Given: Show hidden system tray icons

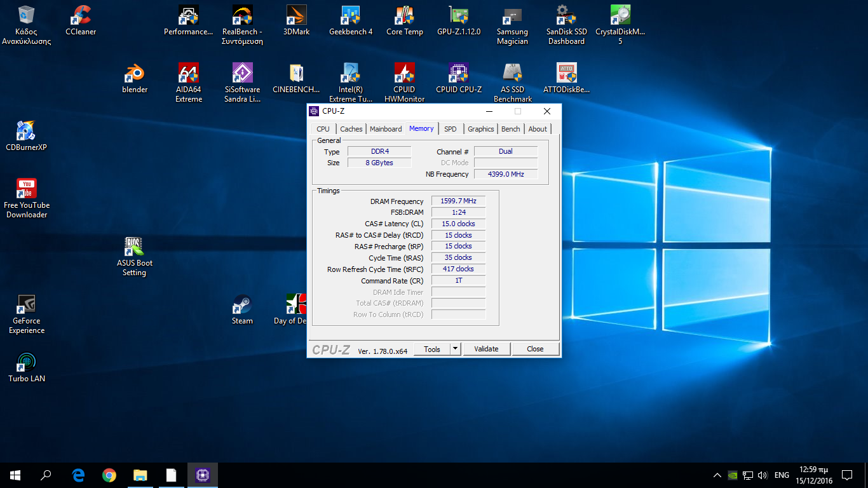Looking at the screenshot, I should [x=717, y=475].
